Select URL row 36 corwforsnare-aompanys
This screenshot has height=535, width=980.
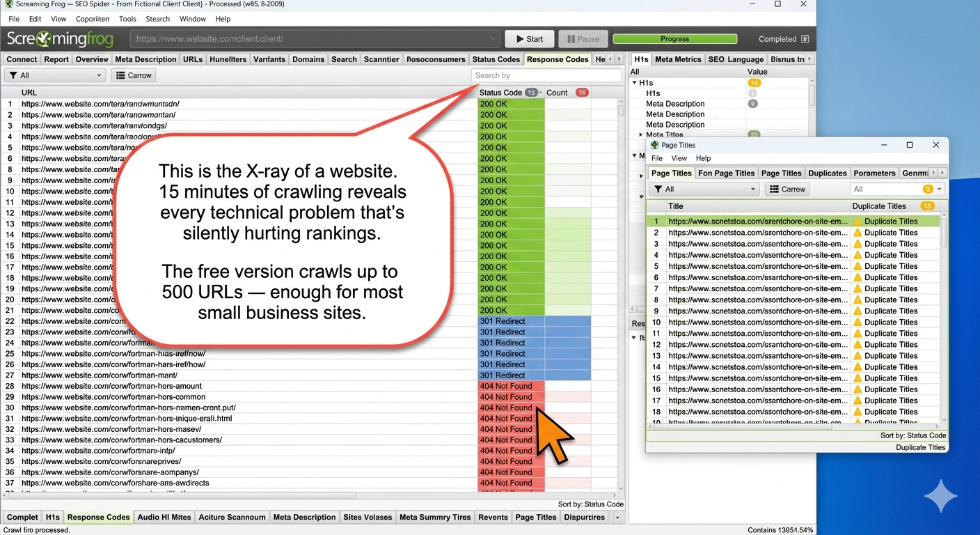[x=110, y=472]
